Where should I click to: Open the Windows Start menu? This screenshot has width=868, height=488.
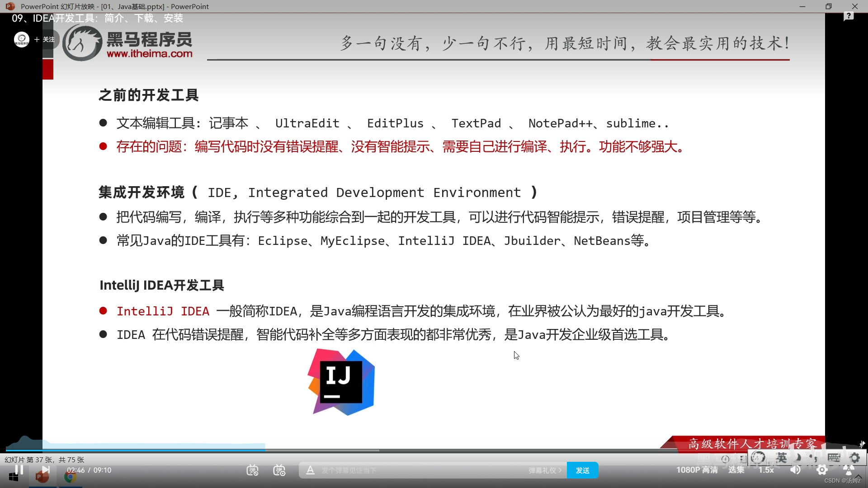pyautogui.click(x=13, y=478)
